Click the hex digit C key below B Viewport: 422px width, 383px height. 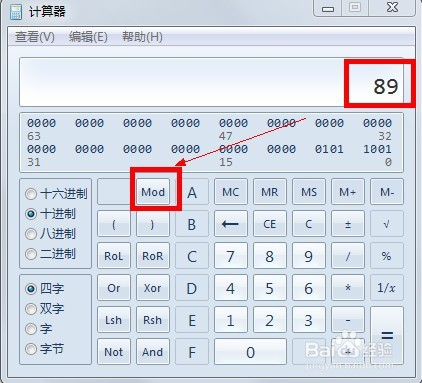click(x=192, y=256)
